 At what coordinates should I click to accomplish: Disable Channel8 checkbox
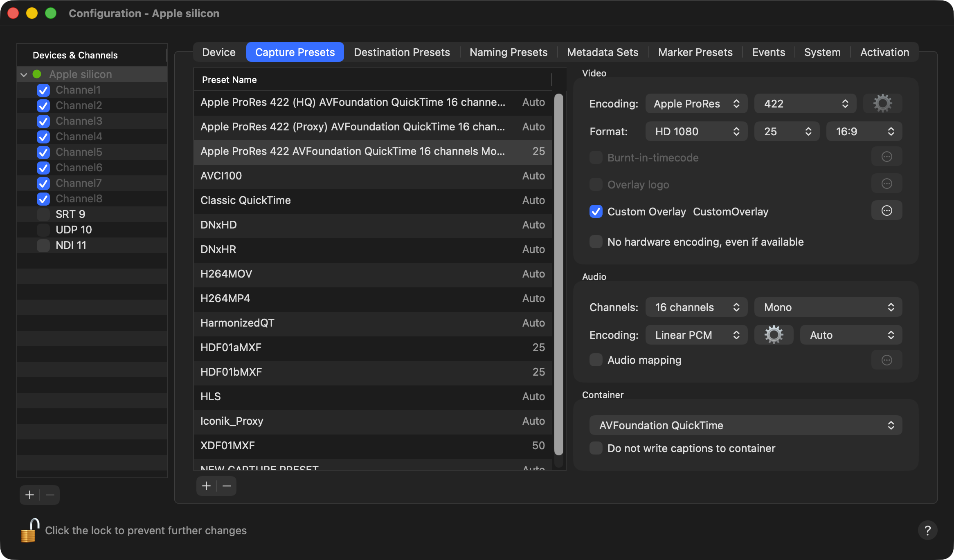click(43, 199)
